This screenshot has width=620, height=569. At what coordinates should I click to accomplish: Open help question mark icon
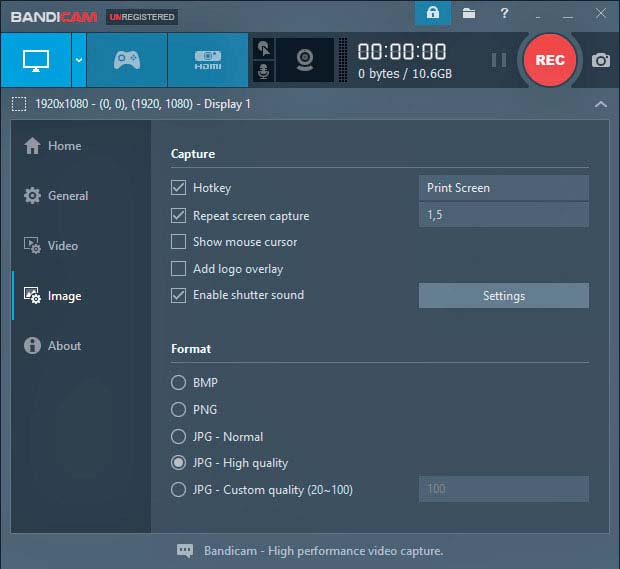[504, 13]
